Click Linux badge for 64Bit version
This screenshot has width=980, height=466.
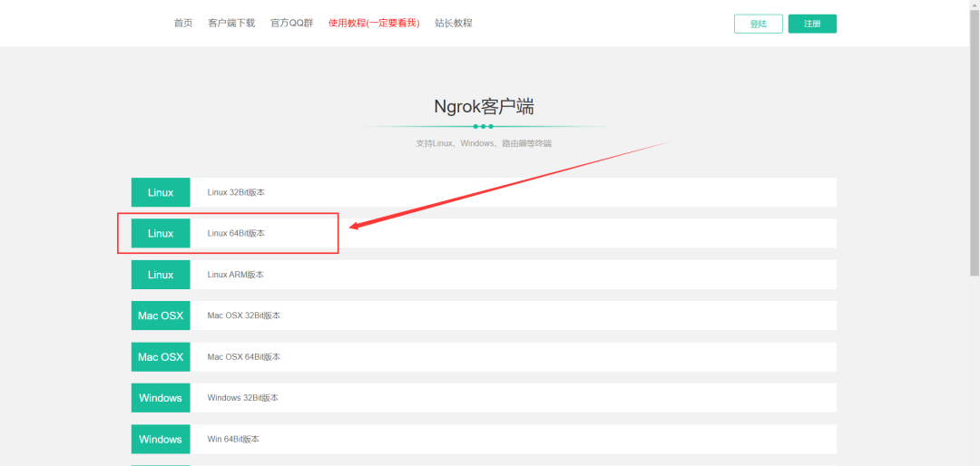pyautogui.click(x=161, y=234)
